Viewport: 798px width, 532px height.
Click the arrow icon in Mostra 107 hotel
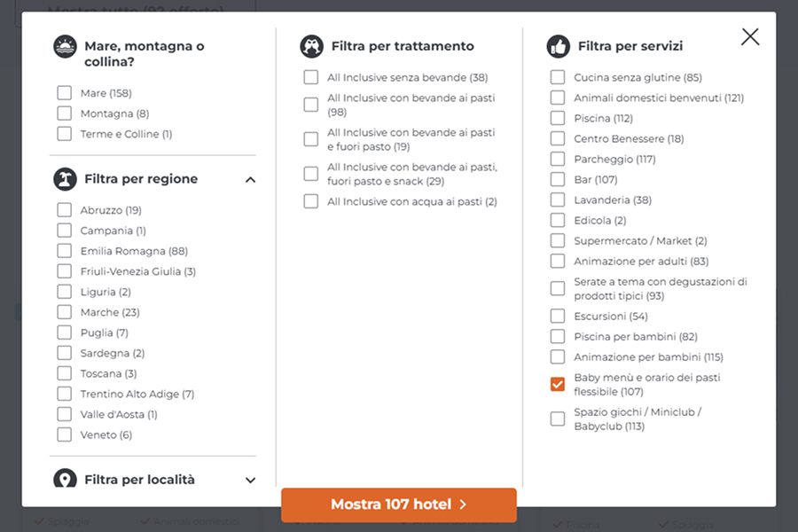point(463,504)
